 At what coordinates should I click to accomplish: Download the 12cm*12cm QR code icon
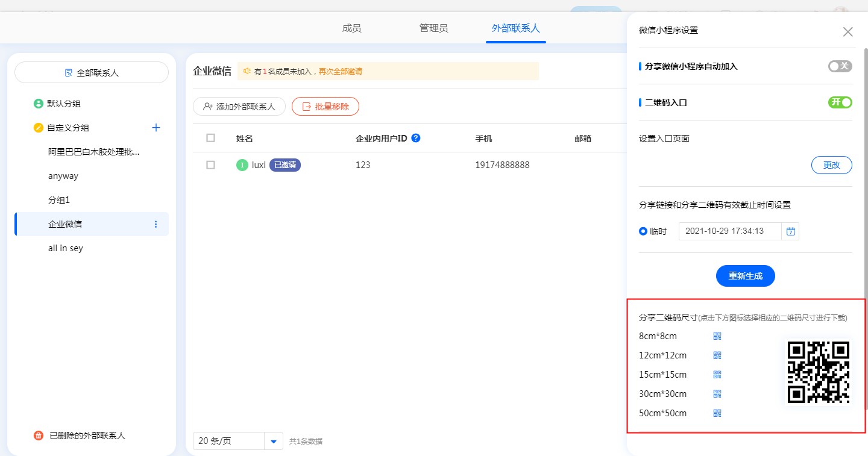(717, 355)
